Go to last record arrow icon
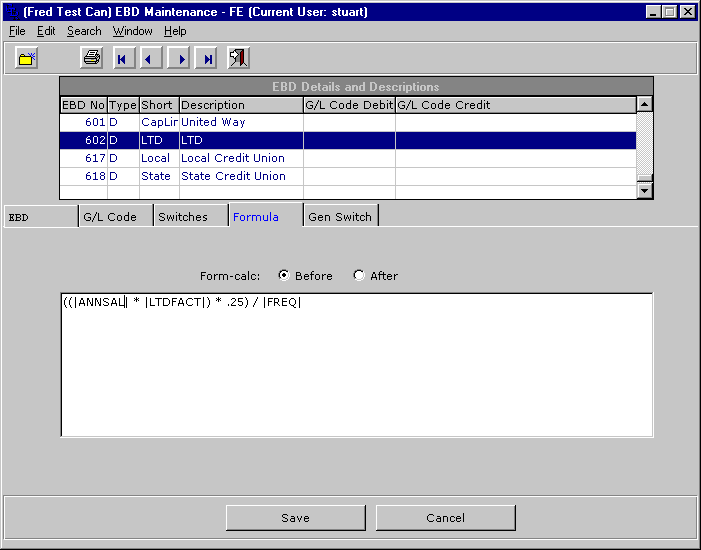Screen dimensions: 701x550 coord(206,58)
